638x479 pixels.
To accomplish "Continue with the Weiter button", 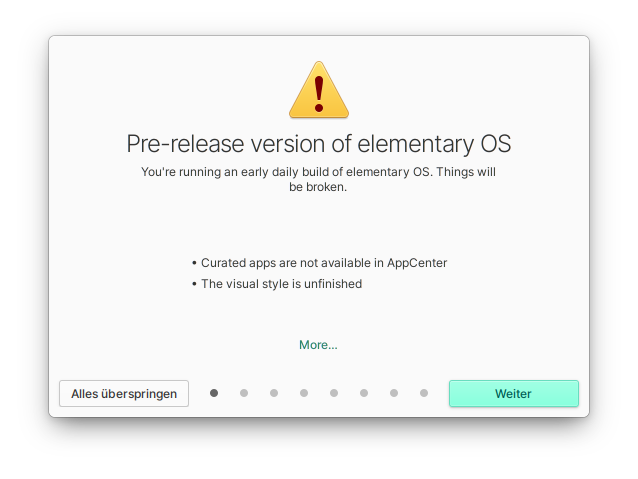I will pyautogui.click(x=513, y=394).
